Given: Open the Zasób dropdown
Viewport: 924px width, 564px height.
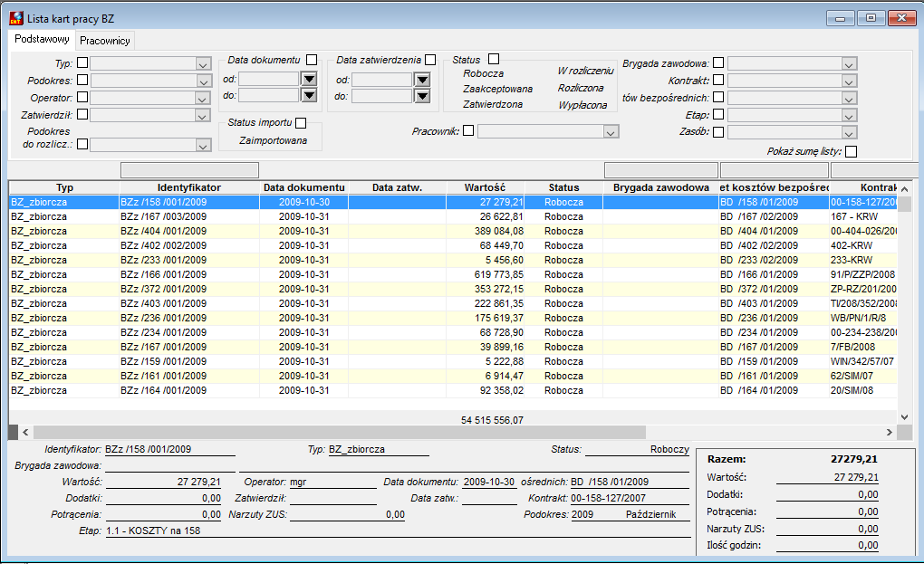Looking at the screenshot, I should [x=849, y=132].
